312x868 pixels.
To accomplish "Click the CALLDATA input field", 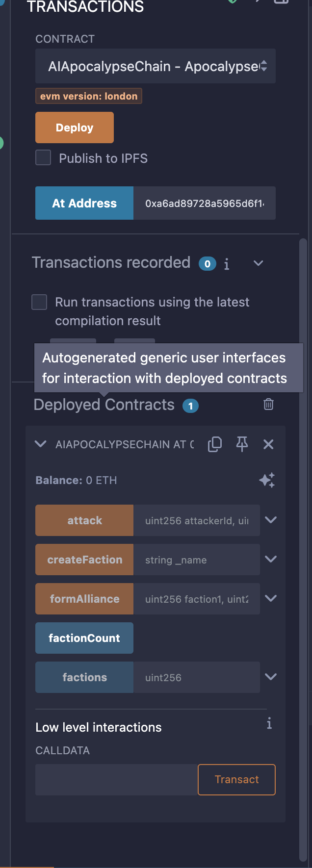I will click(116, 780).
